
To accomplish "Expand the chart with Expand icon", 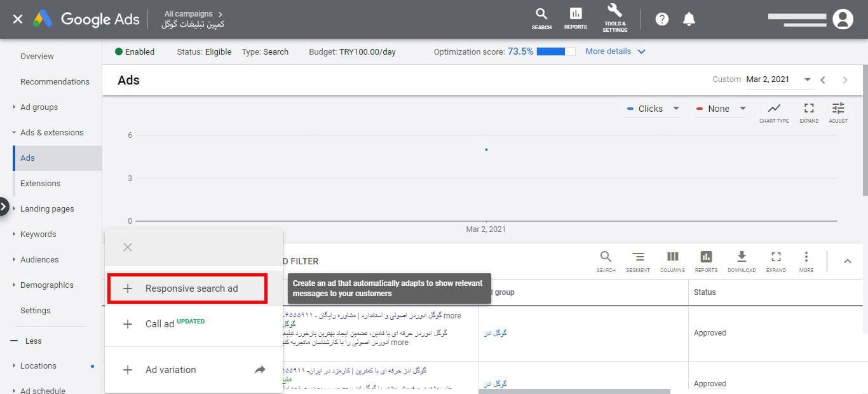I will (x=809, y=112).
